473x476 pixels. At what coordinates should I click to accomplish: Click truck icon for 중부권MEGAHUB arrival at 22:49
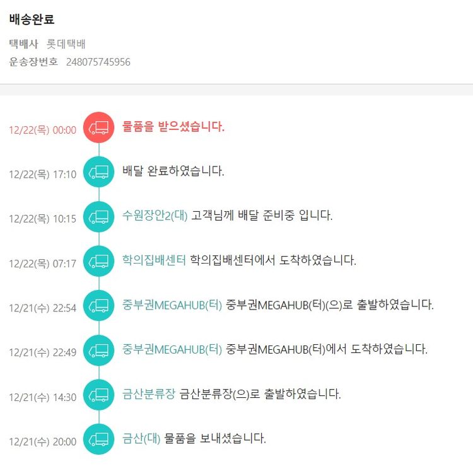[99, 350]
